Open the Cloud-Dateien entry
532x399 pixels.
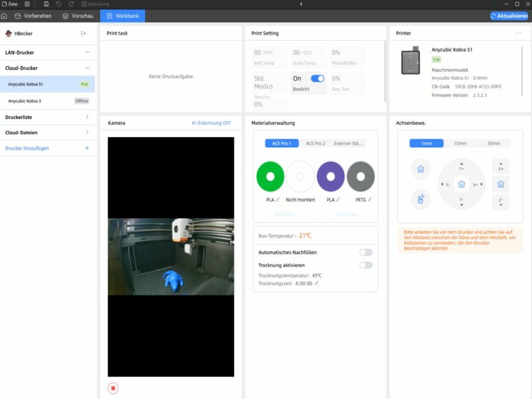48,133
